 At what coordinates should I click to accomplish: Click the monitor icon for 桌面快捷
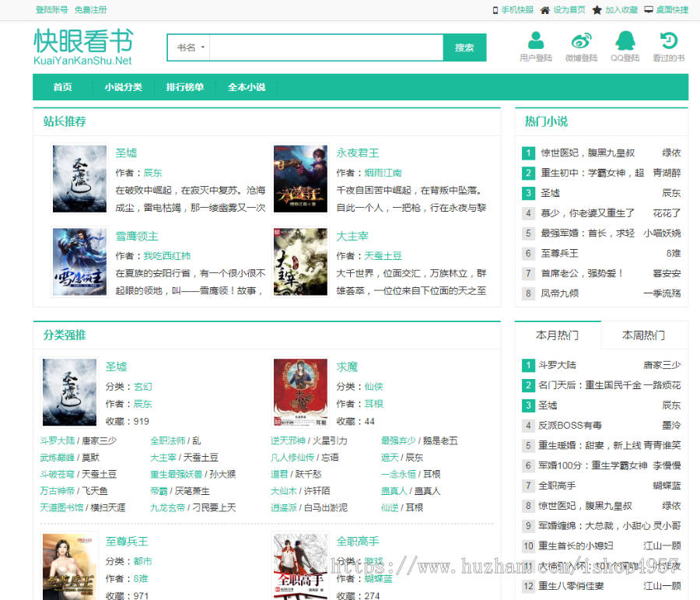(x=649, y=10)
